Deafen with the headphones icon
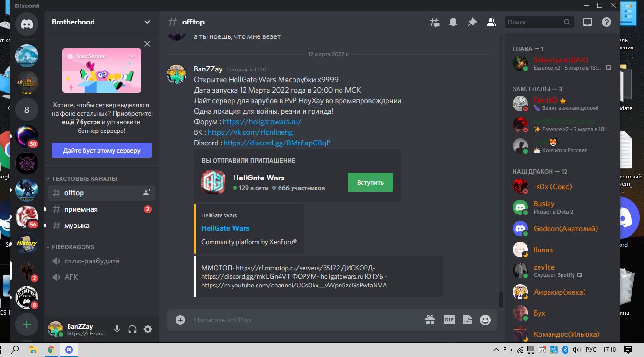 point(132,329)
